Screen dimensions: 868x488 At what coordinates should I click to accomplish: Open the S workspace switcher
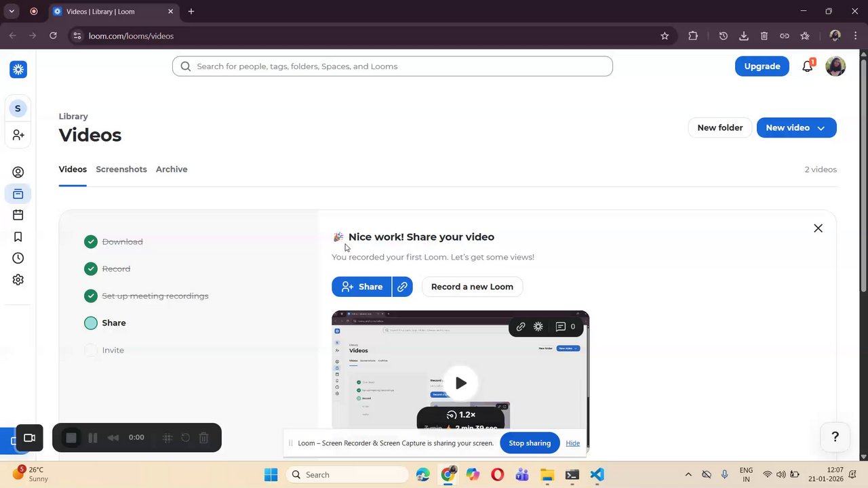[x=18, y=108]
